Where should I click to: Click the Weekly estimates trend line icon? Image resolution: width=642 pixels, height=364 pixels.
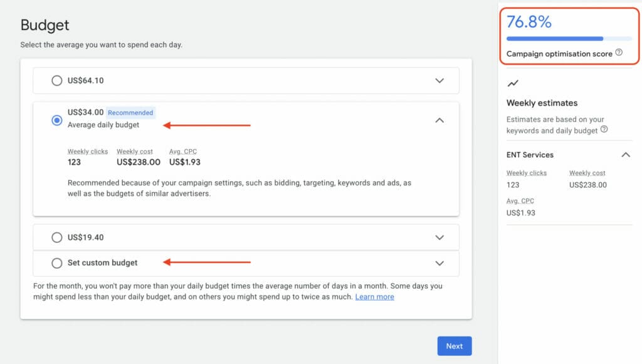[513, 83]
